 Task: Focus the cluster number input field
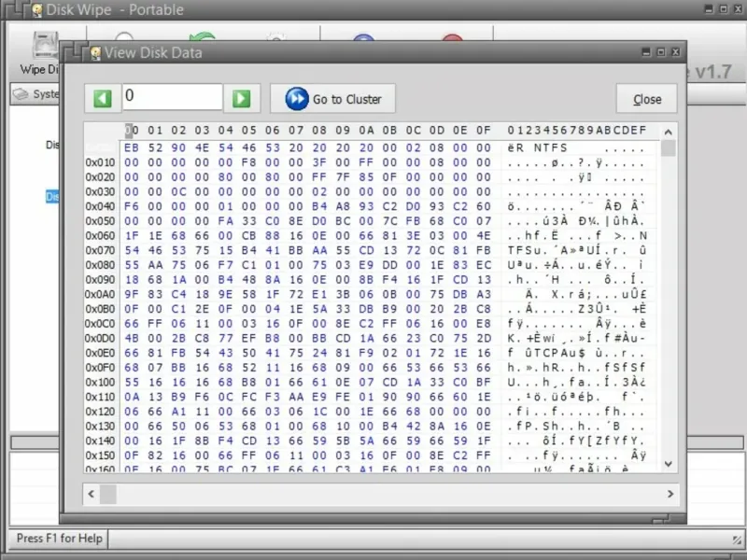click(173, 97)
